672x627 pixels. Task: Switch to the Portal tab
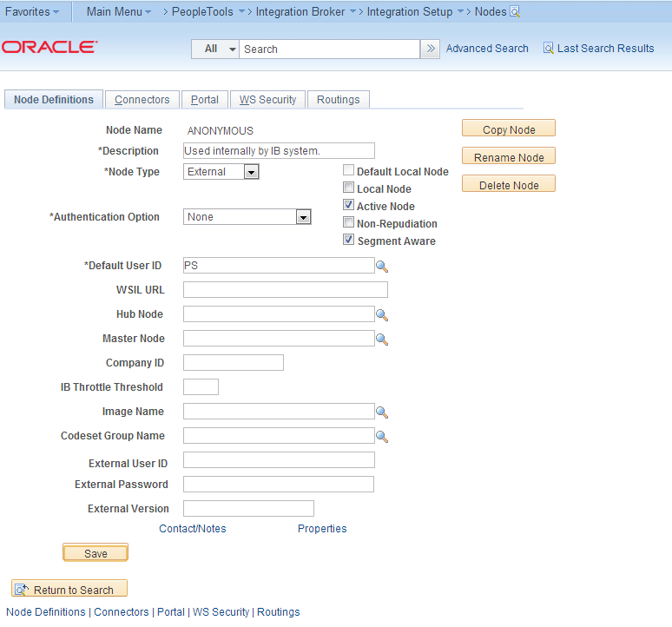click(x=204, y=99)
